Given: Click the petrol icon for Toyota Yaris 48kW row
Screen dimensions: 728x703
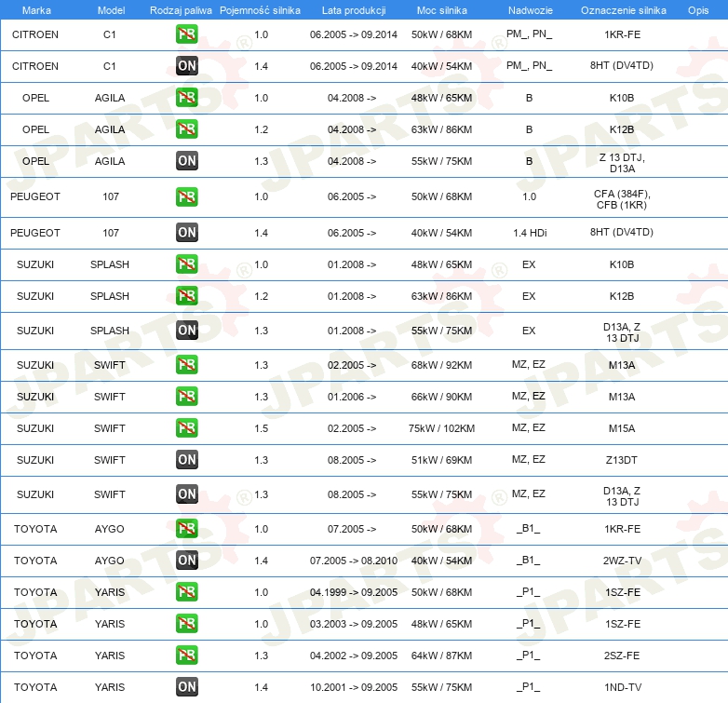Looking at the screenshot, I should pos(186,624).
